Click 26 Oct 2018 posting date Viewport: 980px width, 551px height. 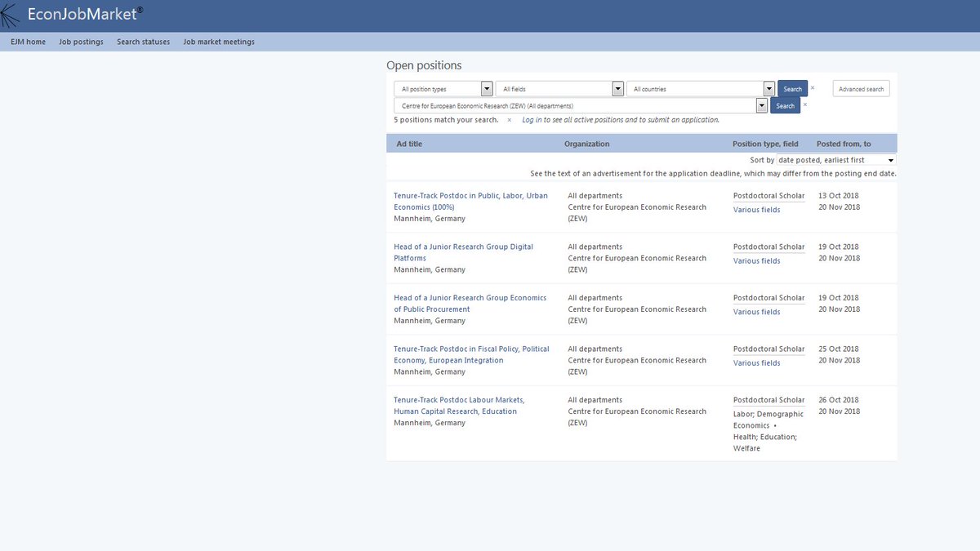coord(839,400)
